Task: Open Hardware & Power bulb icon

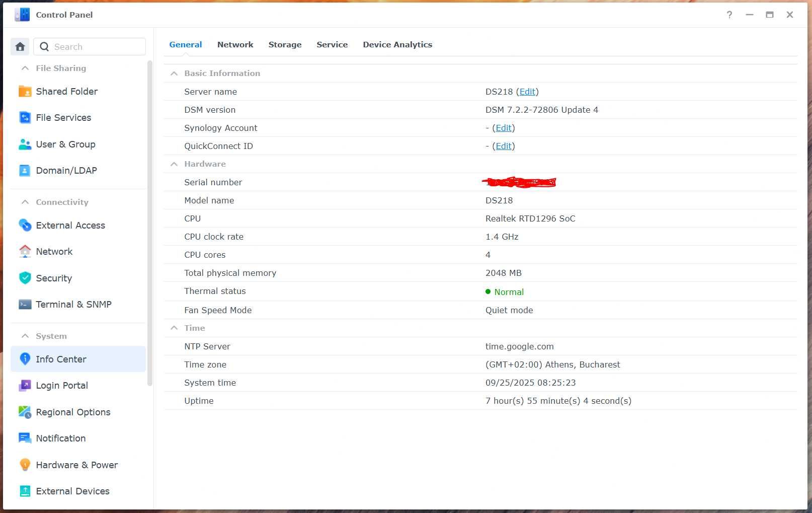Action: (25, 465)
